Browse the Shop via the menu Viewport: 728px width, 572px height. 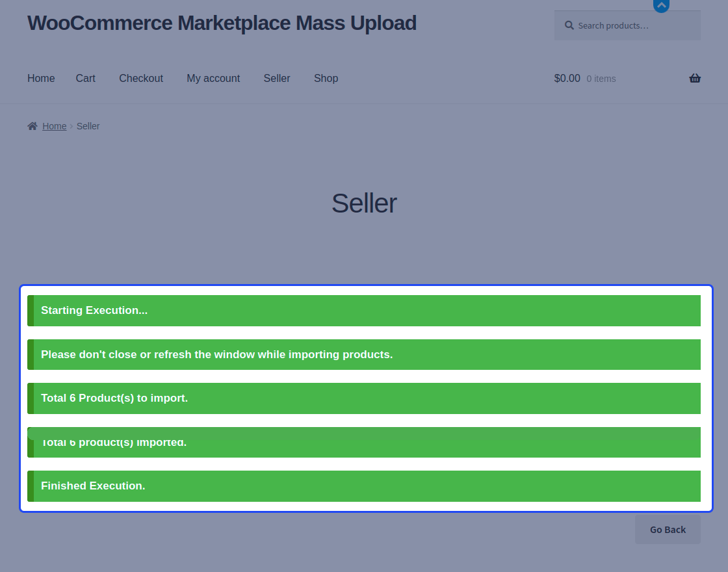tap(326, 78)
